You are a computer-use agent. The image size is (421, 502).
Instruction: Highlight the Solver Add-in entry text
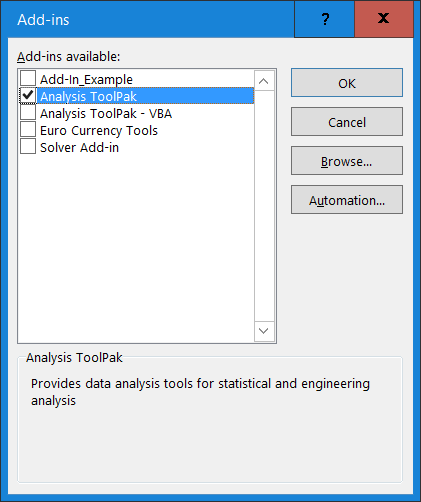click(x=79, y=148)
